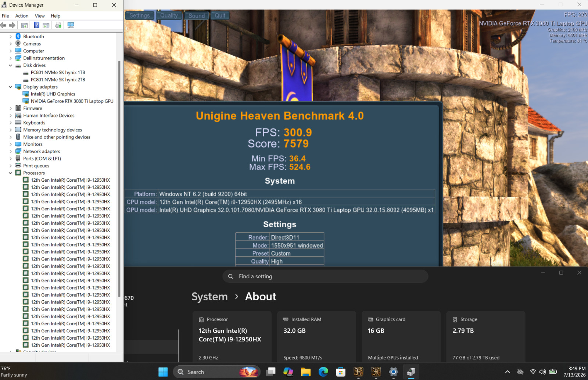Click the battery status tray icon
Viewport: 588px width, 380px height.
coord(553,372)
